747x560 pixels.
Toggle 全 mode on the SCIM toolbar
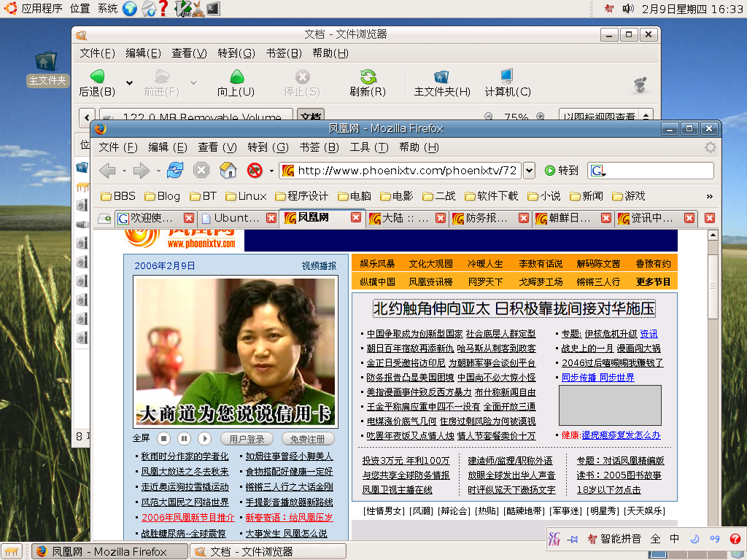(x=656, y=539)
